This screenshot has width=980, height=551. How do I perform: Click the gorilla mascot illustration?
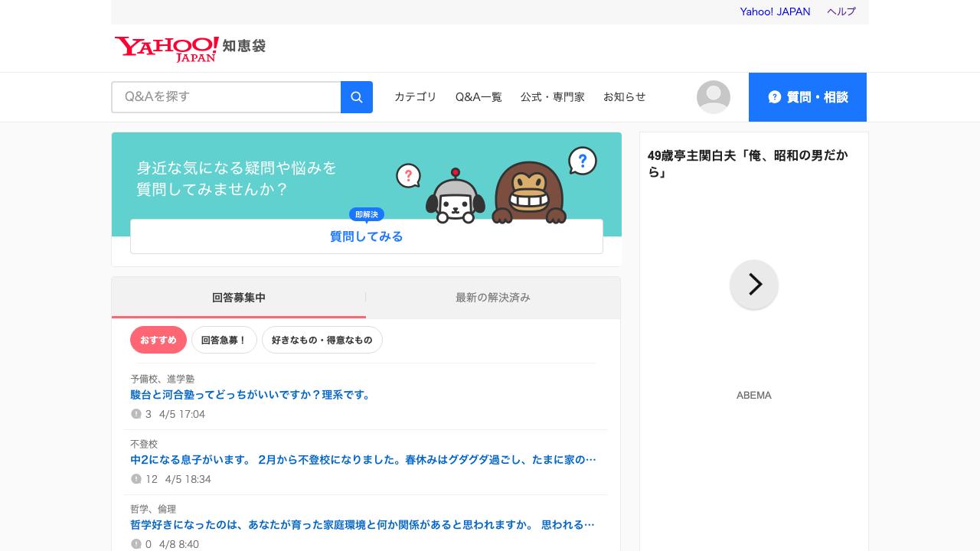coord(528,191)
